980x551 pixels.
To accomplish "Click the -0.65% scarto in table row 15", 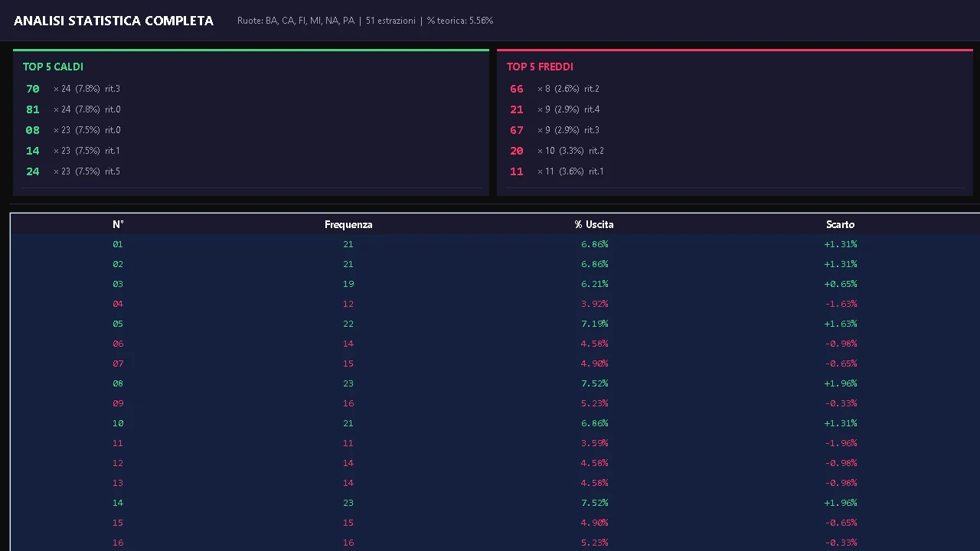I will click(x=841, y=523).
